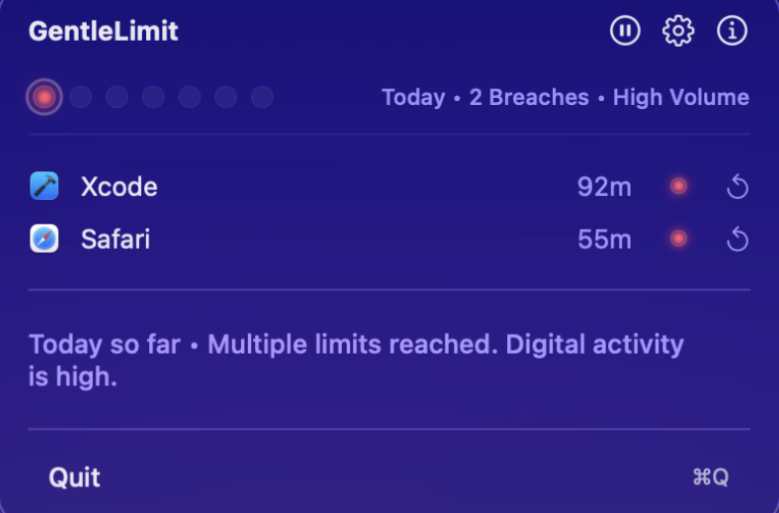
Task: Click the Today 2 Breaches High Volume summary
Action: [565, 97]
